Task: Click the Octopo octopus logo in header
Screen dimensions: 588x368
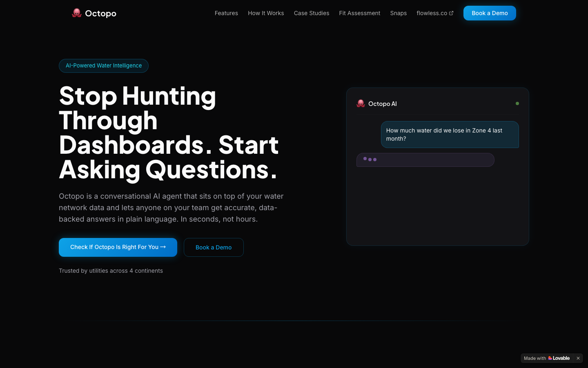Action: pos(76,13)
